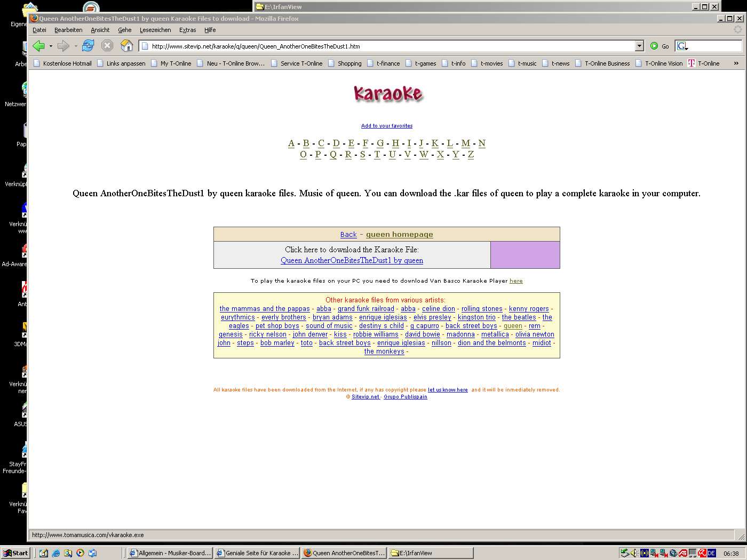747x560 pixels.
Task: Open the My T-Online bookmark
Action: (171, 63)
